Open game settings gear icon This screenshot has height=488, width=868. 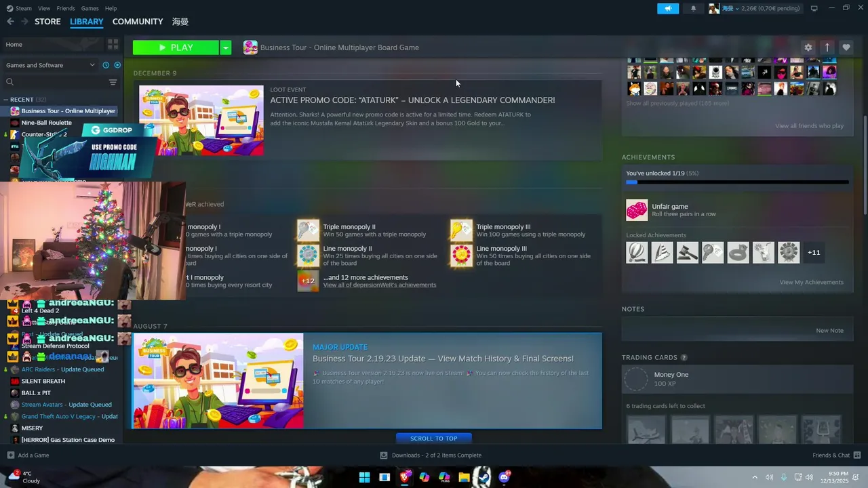point(808,47)
